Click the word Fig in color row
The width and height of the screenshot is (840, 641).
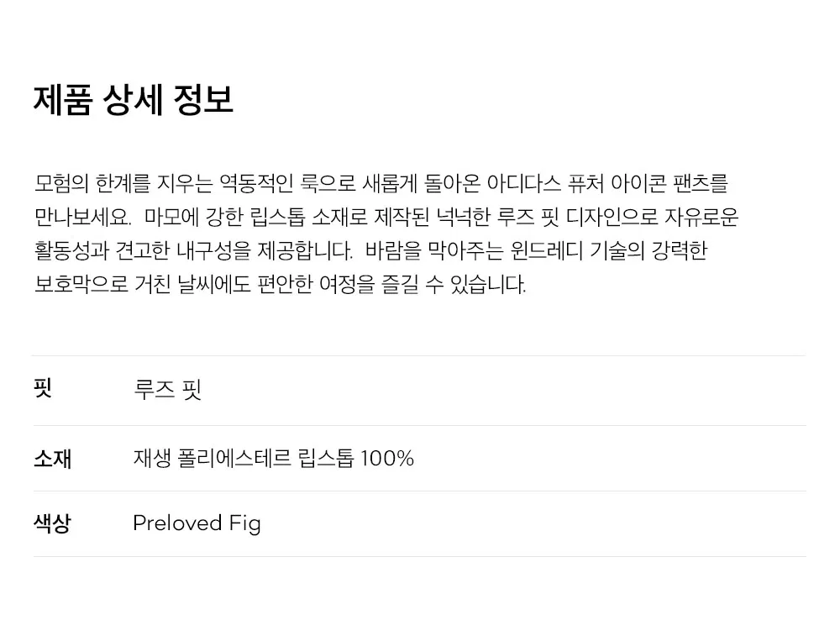[244, 523]
